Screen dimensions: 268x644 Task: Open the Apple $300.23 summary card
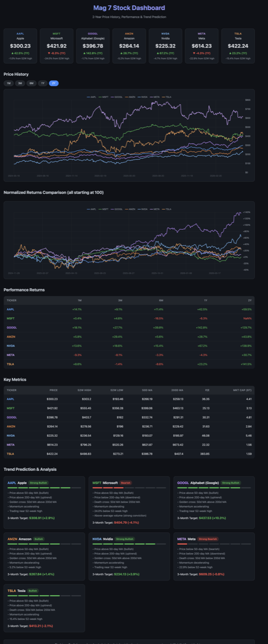pyautogui.click(x=19, y=46)
